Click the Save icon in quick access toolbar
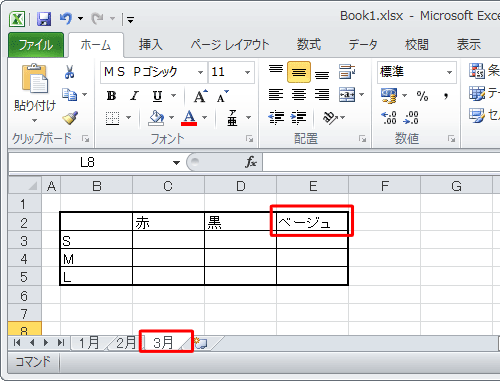Image resolution: width=500 pixels, height=381 pixels. (x=44, y=19)
